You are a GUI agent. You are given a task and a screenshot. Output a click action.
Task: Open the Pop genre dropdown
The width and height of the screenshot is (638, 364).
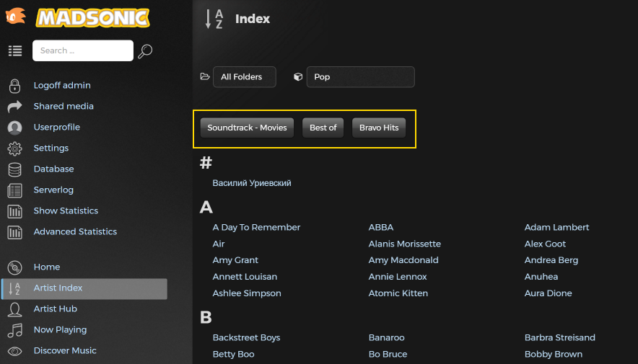(x=360, y=77)
